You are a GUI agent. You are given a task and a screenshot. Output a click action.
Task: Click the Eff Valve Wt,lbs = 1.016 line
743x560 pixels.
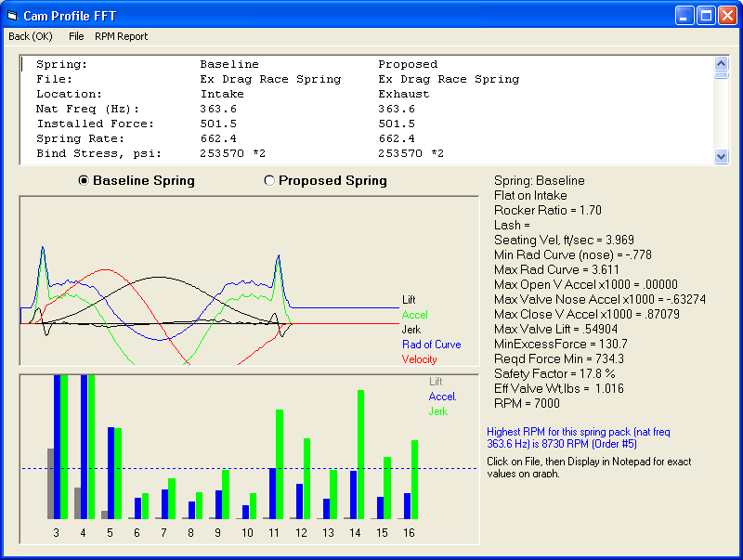click(x=559, y=388)
